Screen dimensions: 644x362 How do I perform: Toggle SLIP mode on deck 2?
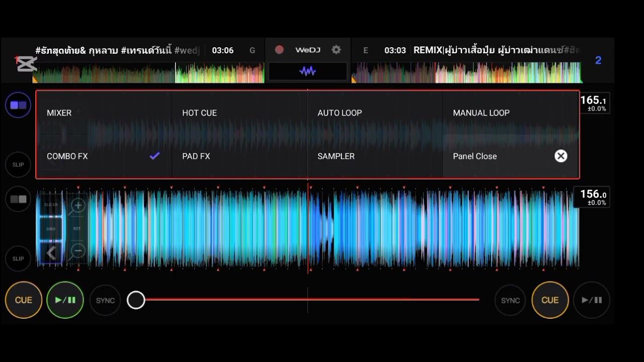(x=18, y=258)
